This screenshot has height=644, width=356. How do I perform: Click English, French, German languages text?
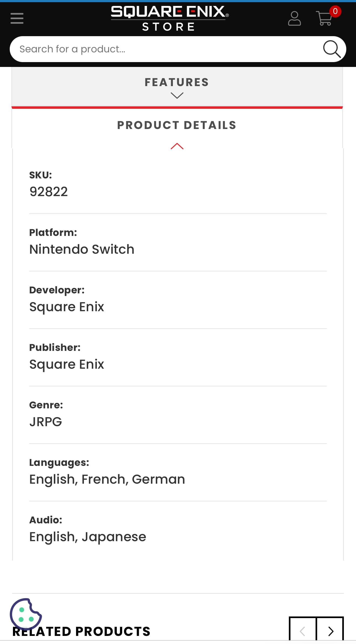(x=107, y=479)
